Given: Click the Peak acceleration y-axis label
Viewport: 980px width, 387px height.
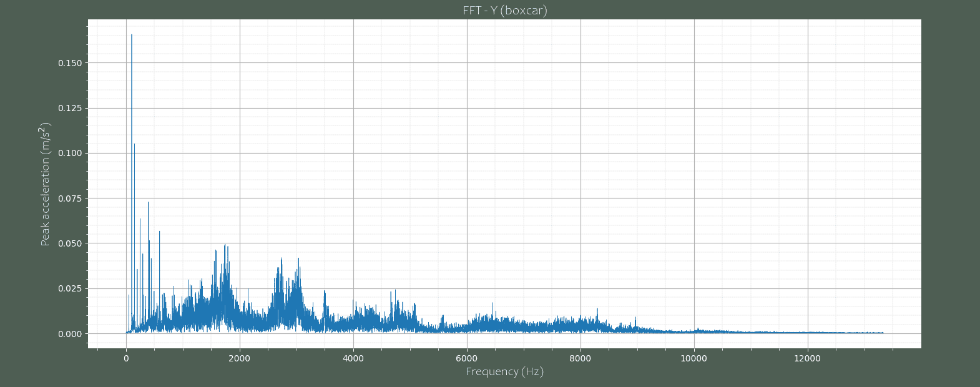Looking at the screenshot, I should click(46, 184).
